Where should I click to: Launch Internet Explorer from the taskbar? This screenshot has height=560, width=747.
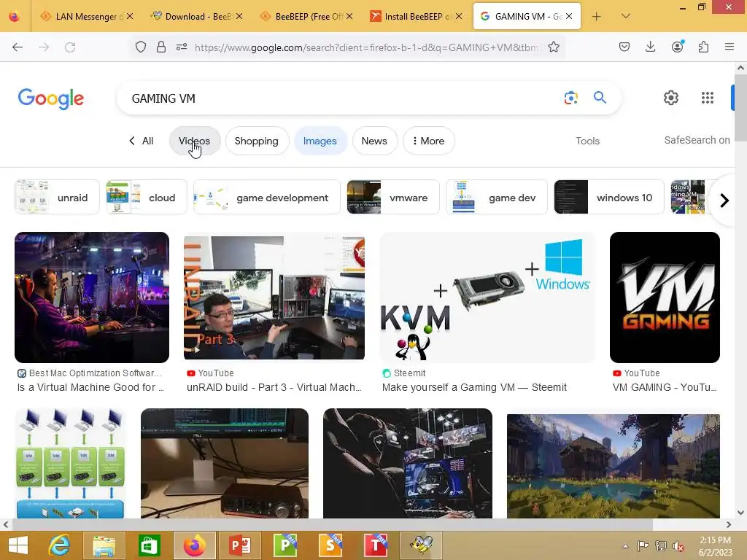(x=60, y=545)
